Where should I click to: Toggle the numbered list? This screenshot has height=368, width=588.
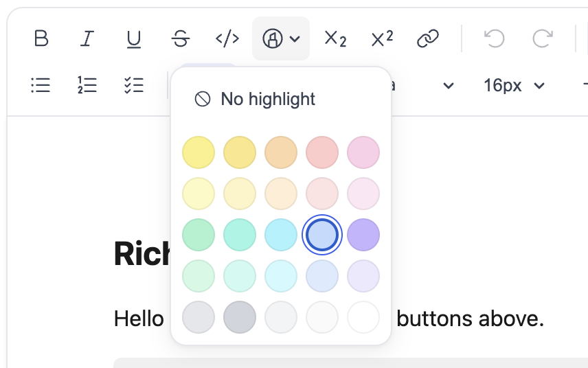coord(87,85)
